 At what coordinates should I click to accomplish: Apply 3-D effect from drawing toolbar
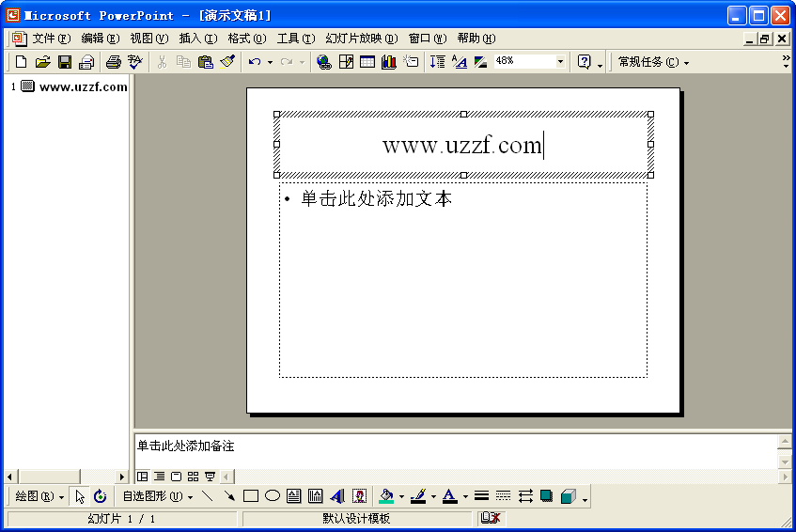pos(568,496)
